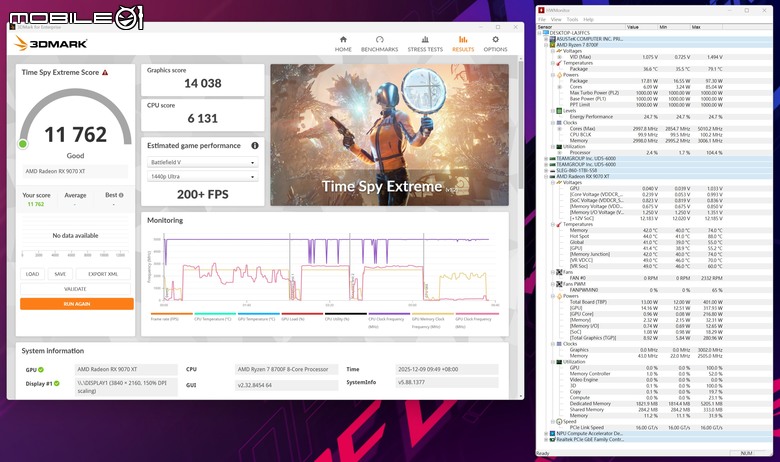The width and height of the screenshot is (780, 462).
Task: Expand the Realtek PCIe GbE Family Controller node
Action: pyautogui.click(x=546, y=440)
